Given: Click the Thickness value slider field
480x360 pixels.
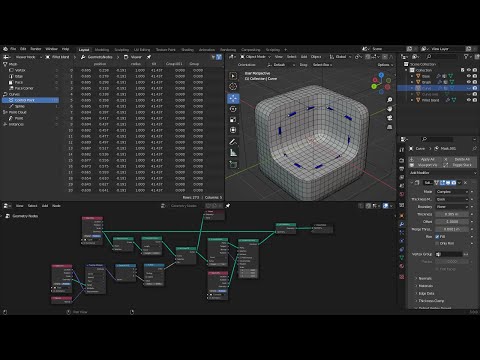Looking at the screenshot, I should (452, 214).
